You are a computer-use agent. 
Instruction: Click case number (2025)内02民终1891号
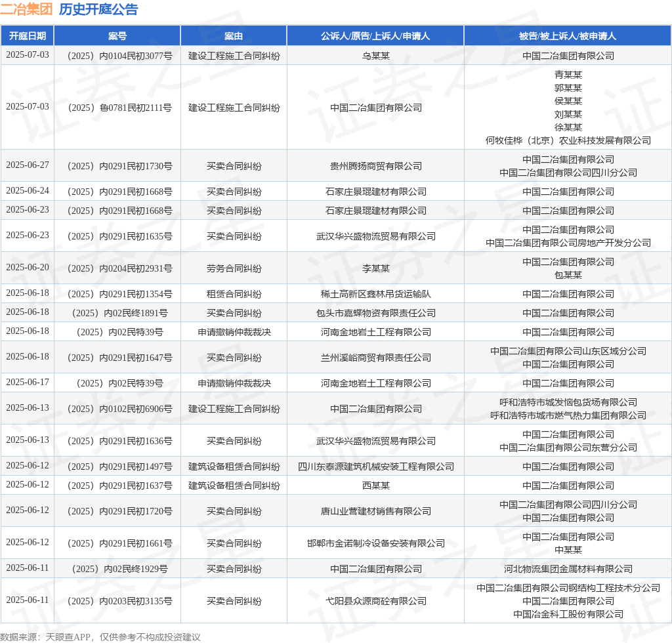(x=117, y=313)
